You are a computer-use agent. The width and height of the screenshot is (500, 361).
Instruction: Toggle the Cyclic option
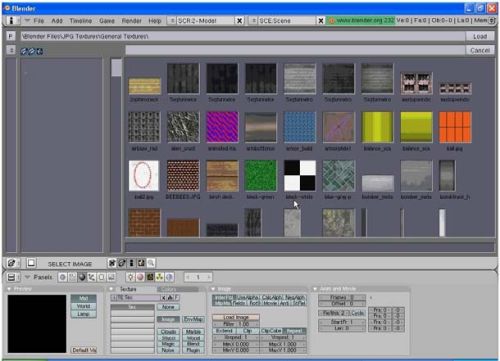[357, 313]
